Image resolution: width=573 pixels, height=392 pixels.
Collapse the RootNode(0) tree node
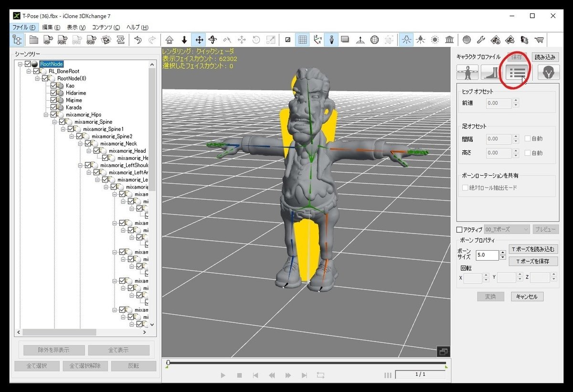click(x=38, y=78)
